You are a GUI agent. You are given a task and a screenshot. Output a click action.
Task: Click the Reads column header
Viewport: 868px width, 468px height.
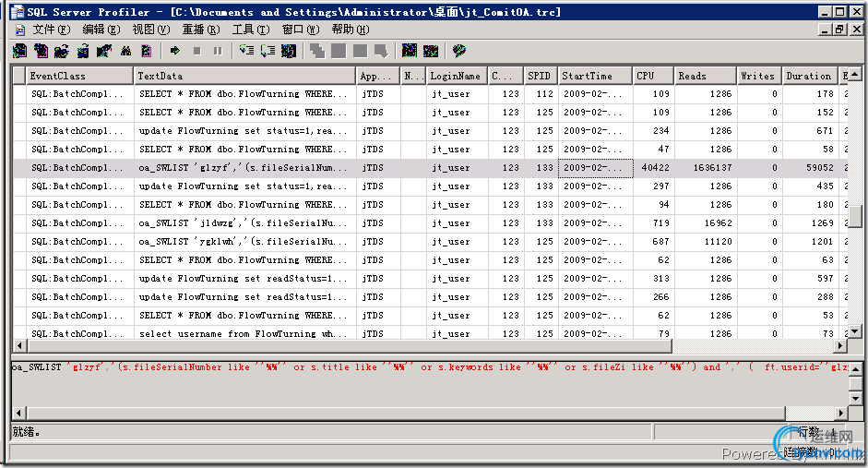(706, 76)
